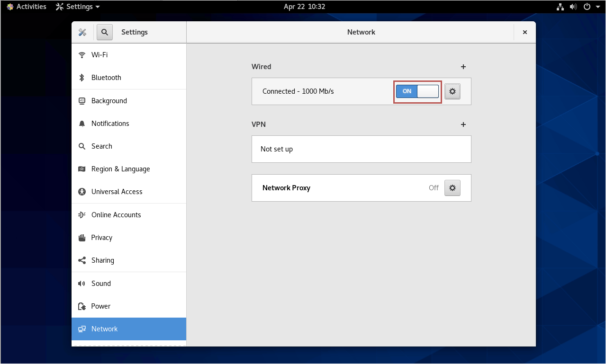Open system menu dropdown arrow in top bar
The width and height of the screenshot is (606, 364).
598,7
